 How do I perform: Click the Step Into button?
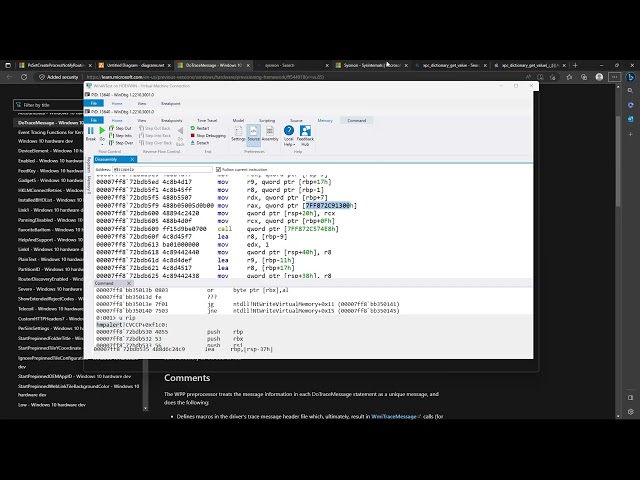(x=120, y=136)
